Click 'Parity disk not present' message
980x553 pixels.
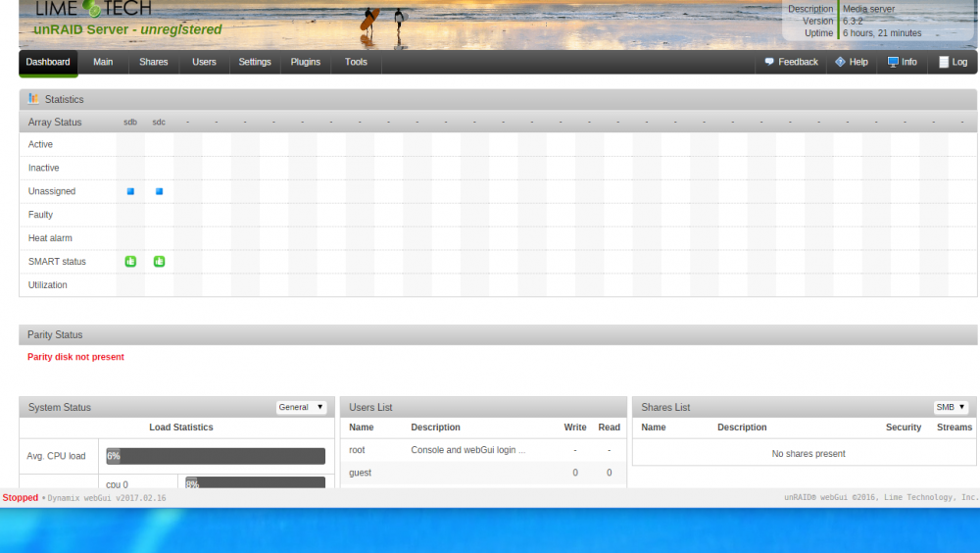coord(75,357)
